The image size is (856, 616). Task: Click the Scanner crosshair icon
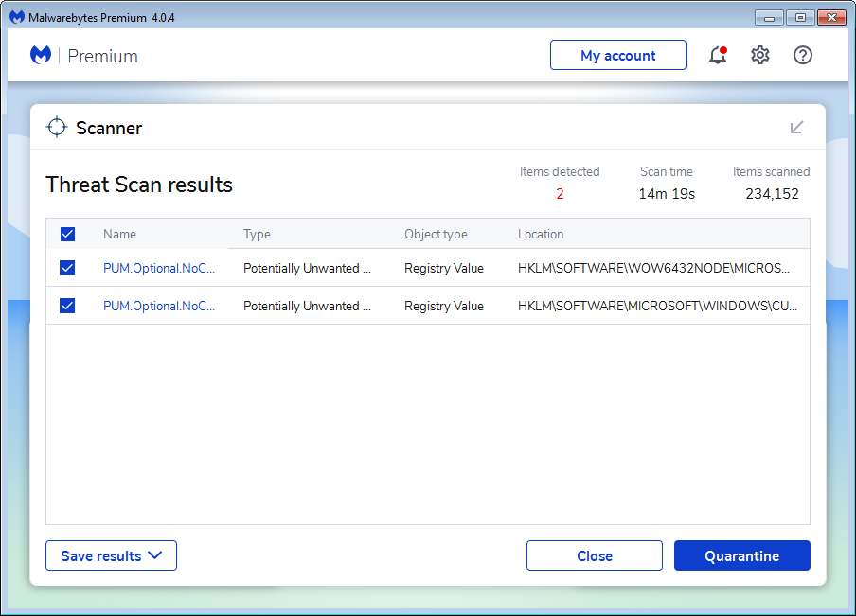pos(57,128)
